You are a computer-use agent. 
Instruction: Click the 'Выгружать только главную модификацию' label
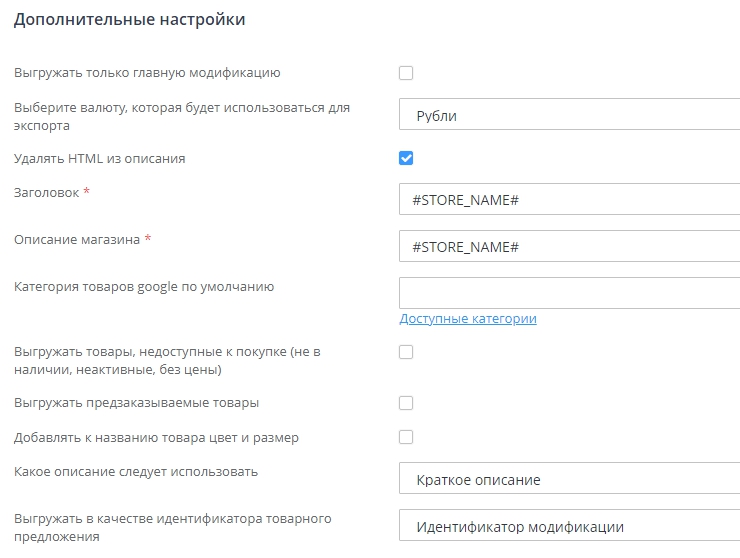pyautogui.click(x=147, y=73)
